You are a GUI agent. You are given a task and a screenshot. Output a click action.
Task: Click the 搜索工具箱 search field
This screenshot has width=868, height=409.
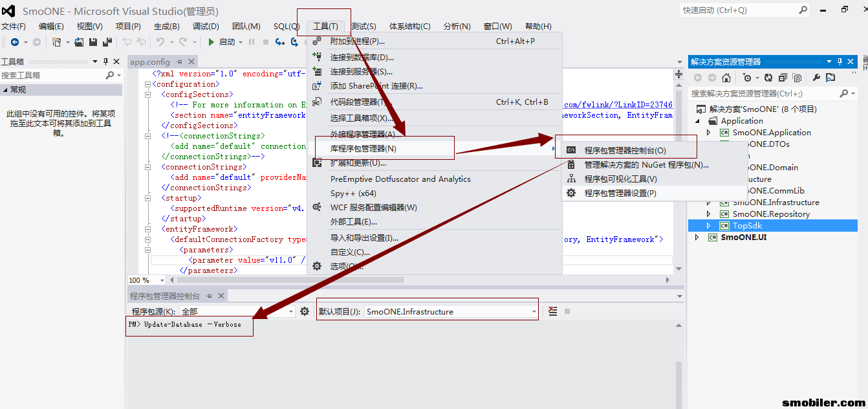[52, 76]
